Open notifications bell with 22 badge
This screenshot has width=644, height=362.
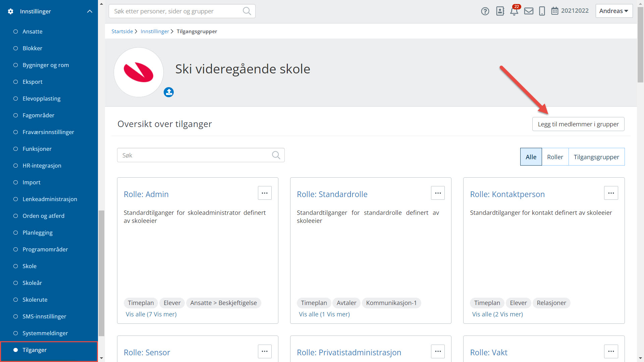(514, 11)
